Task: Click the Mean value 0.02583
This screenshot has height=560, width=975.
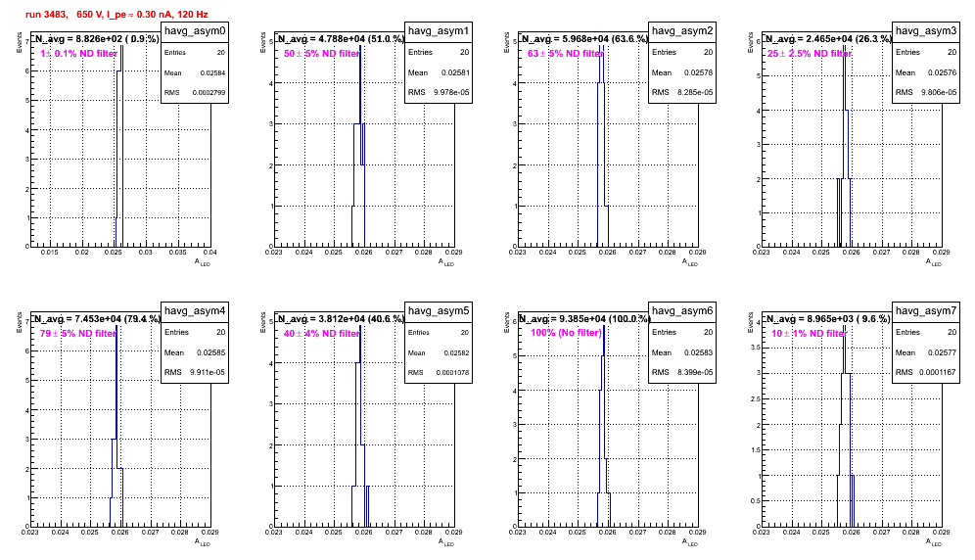Action: 699,352
